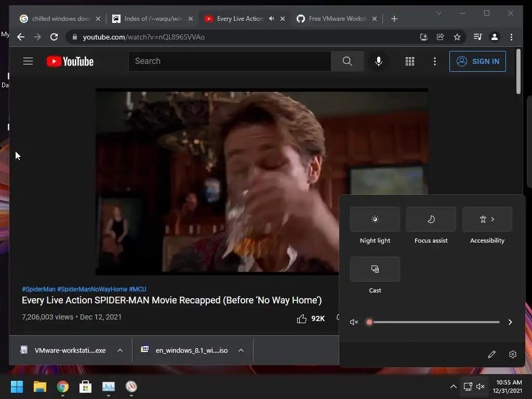Show hidden system tray icons

[453, 387]
